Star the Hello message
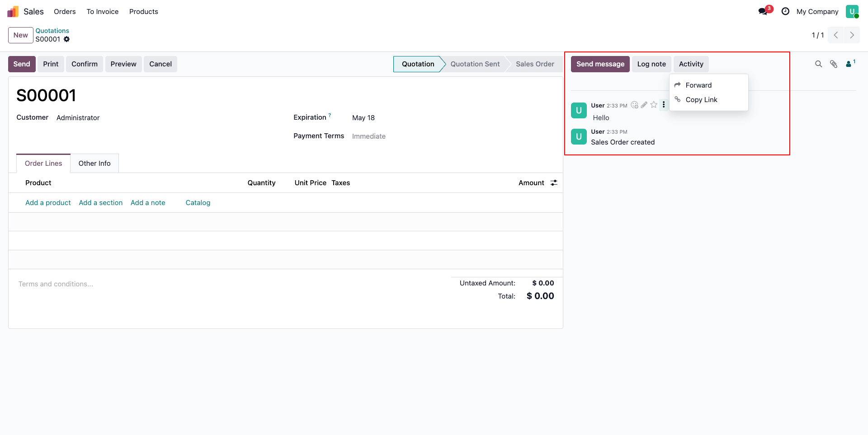The height and width of the screenshot is (435, 868). click(x=654, y=105)
